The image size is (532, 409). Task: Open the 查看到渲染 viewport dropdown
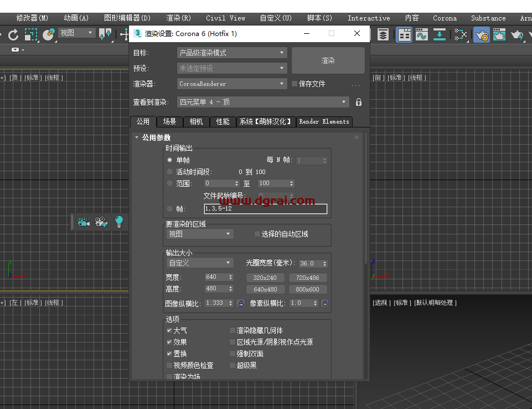click(263, 102)
